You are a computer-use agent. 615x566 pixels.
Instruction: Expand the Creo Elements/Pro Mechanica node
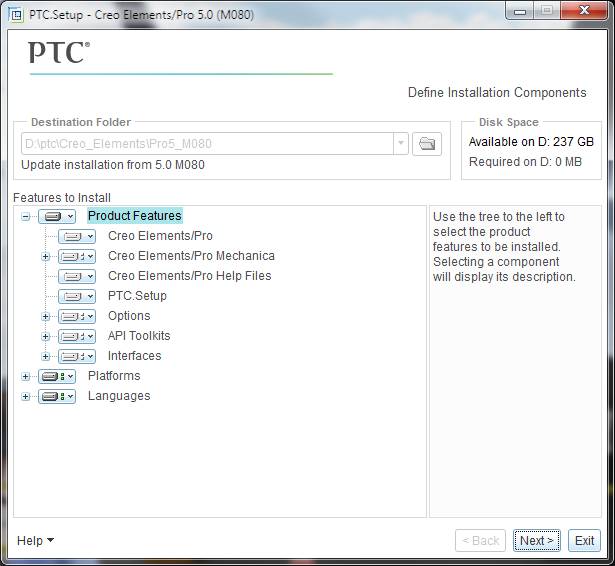coord(45,256)
